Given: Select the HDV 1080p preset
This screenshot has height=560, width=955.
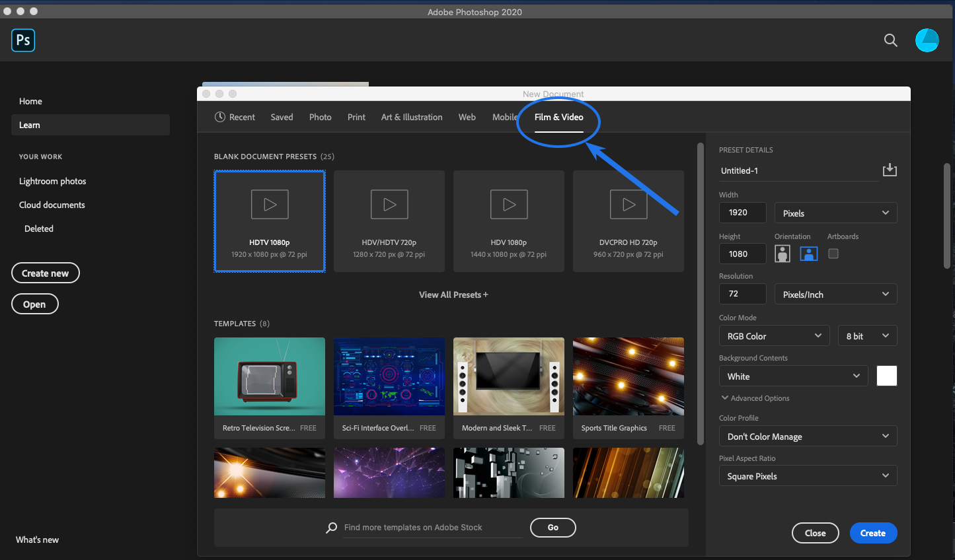Looking at the screenshot, I should tap(509, 221).
